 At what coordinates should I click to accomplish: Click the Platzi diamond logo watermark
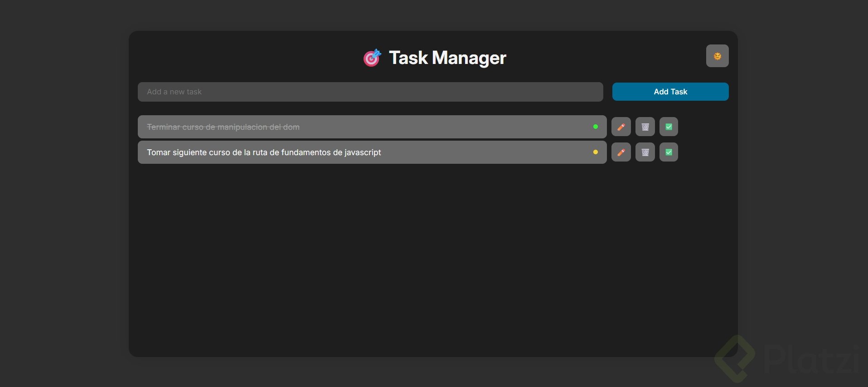pyautogui.click(x=735, y=358)
